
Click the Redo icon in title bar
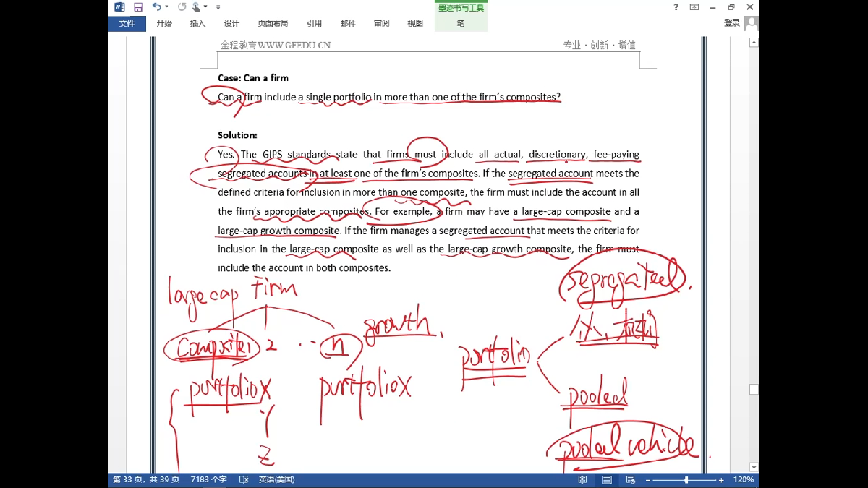[x=182, y=7]
